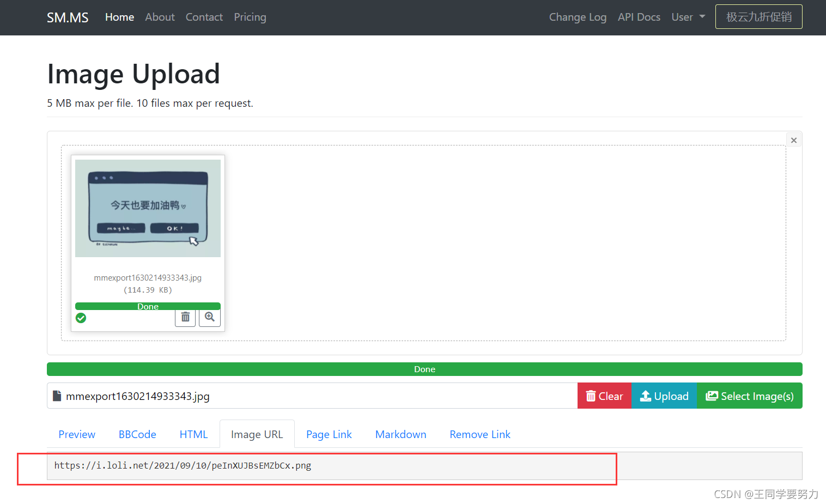Switch to the Preview tab
Image resolution: width=826 pixels, height=504 pixels.
click(77, 434)
